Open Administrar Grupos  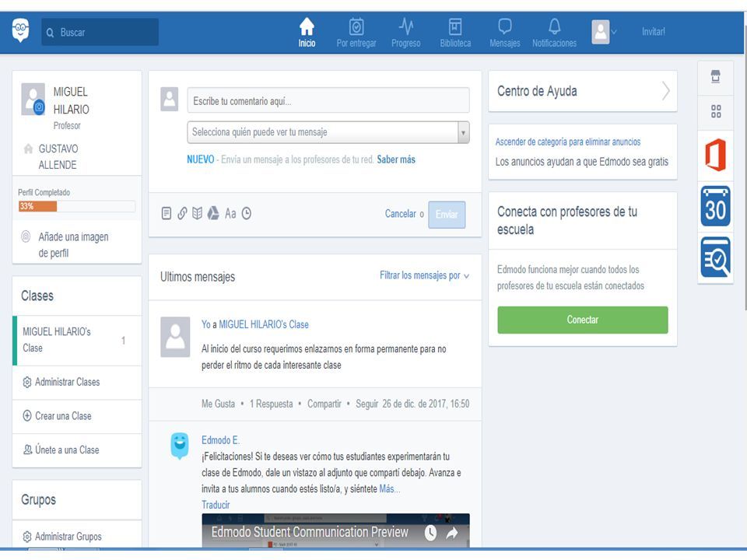tap(68, 536)
